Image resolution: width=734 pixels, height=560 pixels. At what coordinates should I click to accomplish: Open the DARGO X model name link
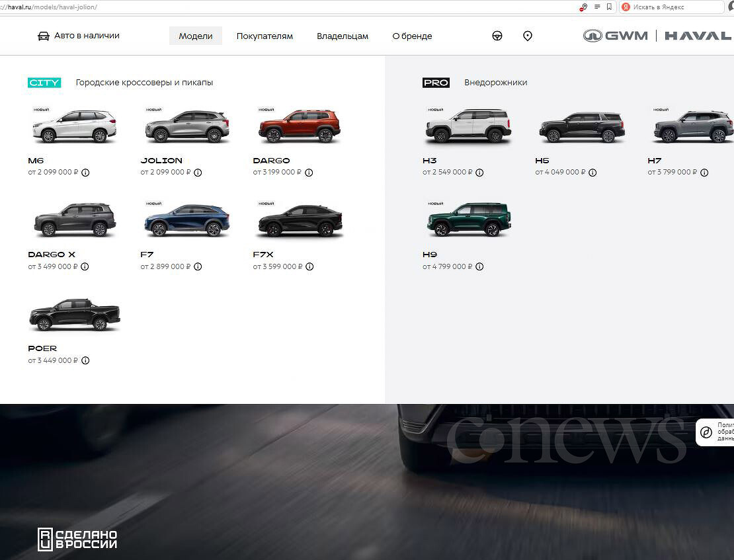tap(52, 255)
